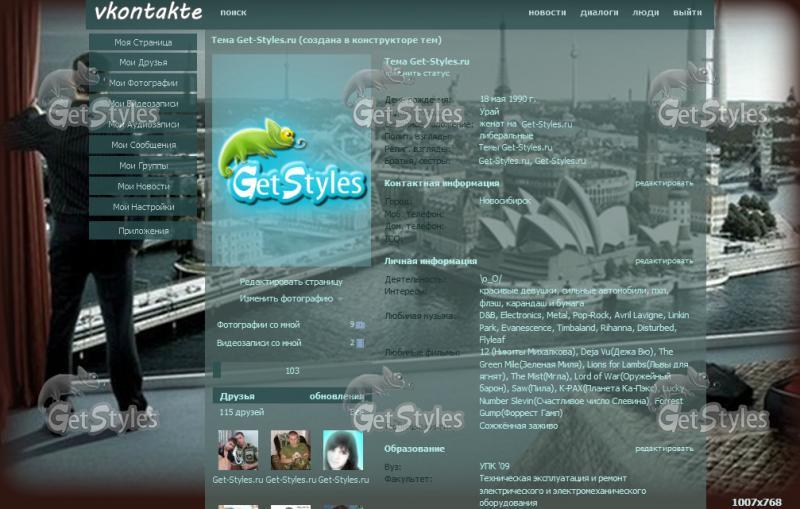This screenshot has width=800, height=509.
Task: Select 'Приложения' in the left menu
Action: click(x=143, y=231)
